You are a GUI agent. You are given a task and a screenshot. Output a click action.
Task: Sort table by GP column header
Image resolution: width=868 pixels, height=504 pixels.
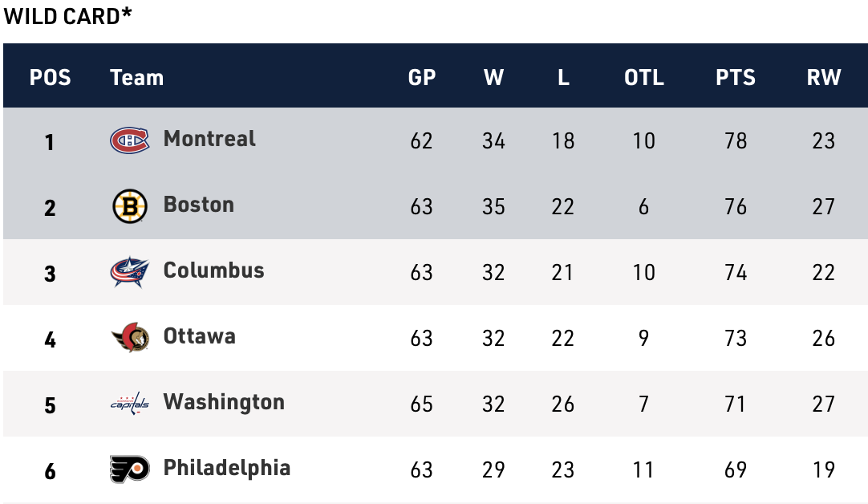(x=422, y=78)
